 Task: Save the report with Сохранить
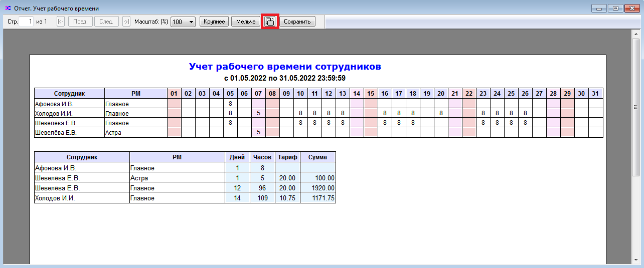pyautogui.click(x=297, y=22)
